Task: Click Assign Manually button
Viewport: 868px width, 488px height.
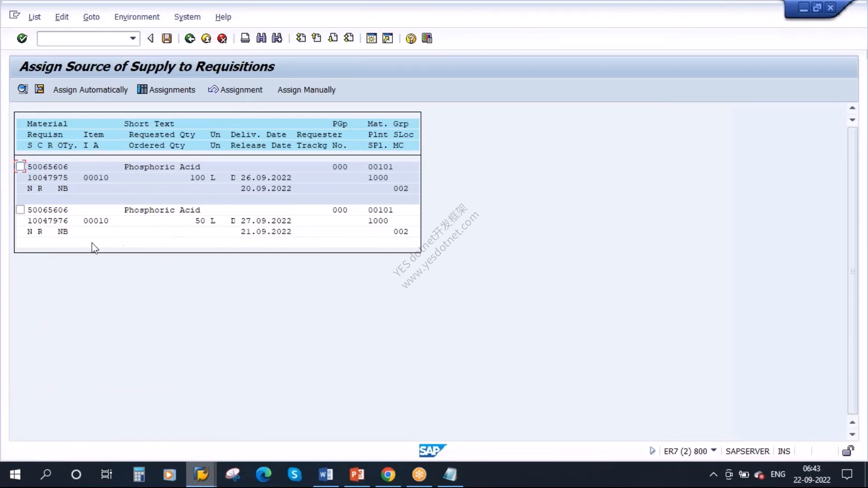Action: click(x=307, y=89)
